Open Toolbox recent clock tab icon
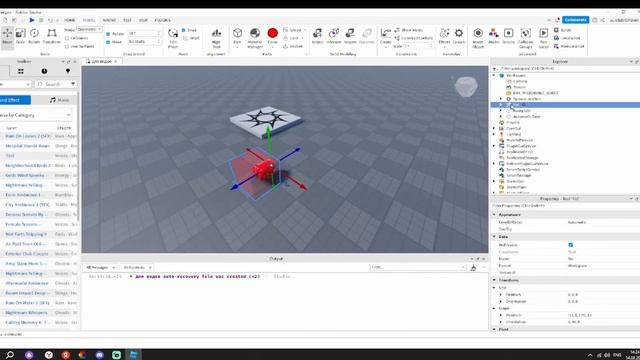640x360 pixels. (x=44, y=71)
